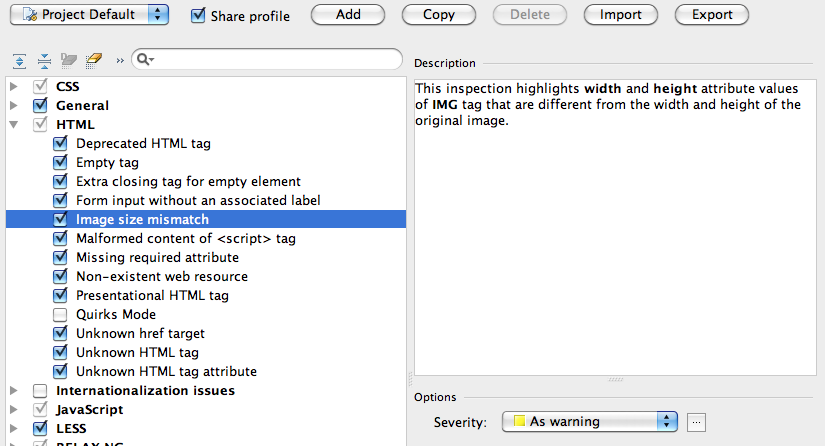Open the Project Default profile dropdown
825x446 pixels.
[x=89, y=15]
